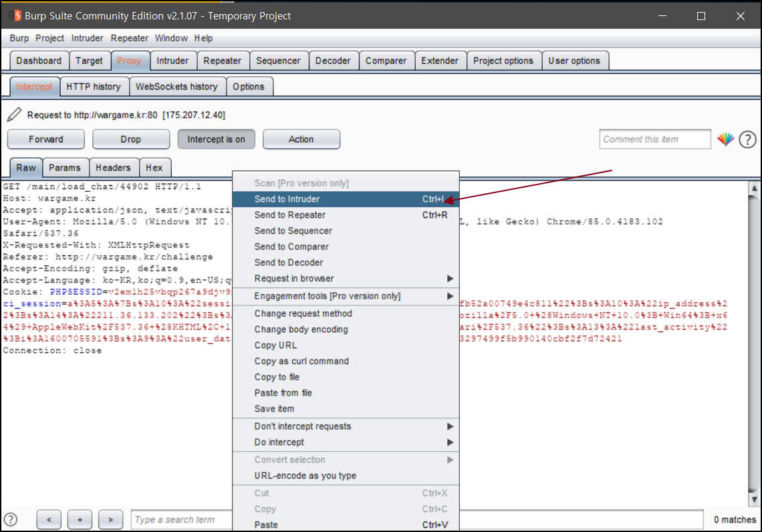Click the 'Type a search term' field
The height and width of the screenshot is (532, 762).
[417, 519]
